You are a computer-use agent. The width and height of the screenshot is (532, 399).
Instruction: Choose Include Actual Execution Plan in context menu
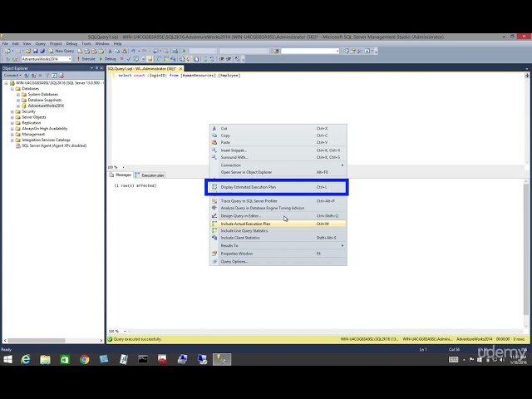point(278,224)
